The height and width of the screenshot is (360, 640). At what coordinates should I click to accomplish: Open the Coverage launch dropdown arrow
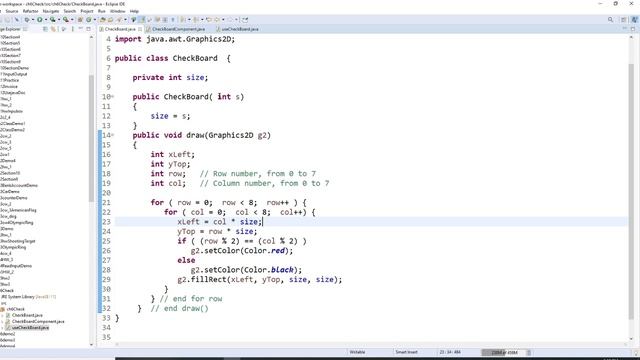(59, 20)
